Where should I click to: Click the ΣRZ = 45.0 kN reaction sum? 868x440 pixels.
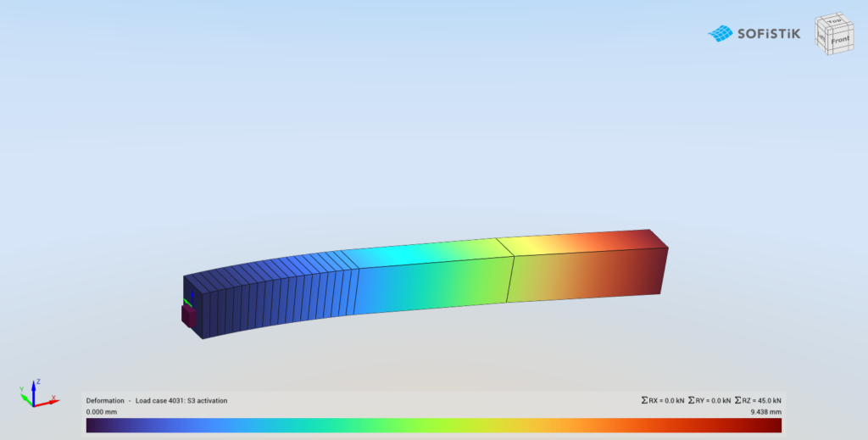pos(758,400)
